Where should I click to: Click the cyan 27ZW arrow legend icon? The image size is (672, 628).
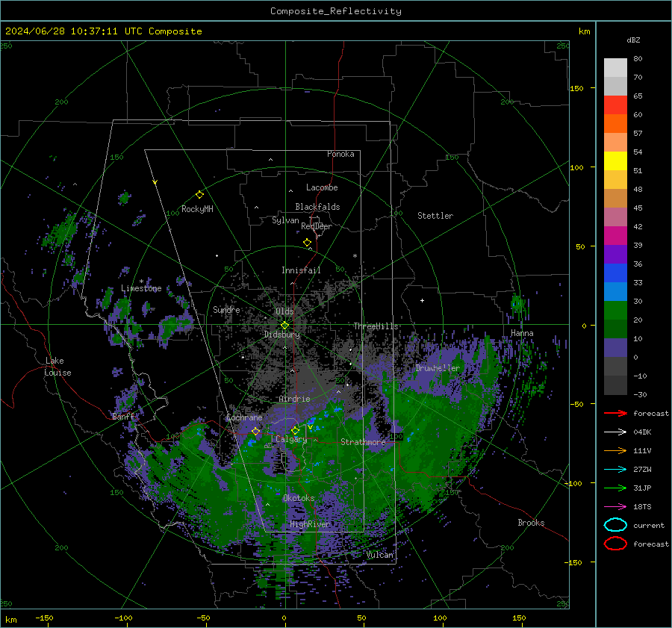tap(615, 470)
